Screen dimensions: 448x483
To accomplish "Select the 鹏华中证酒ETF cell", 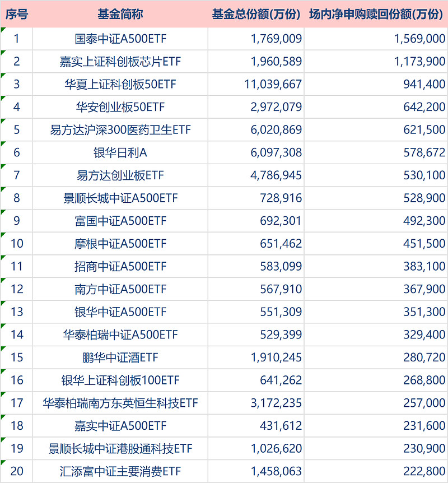I will click(x=120, y=357).
